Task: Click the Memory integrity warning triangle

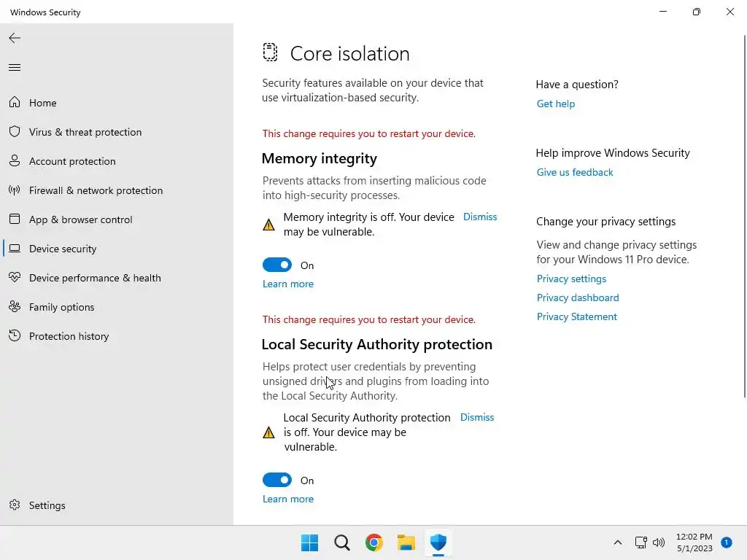Action: coord(268,225)
